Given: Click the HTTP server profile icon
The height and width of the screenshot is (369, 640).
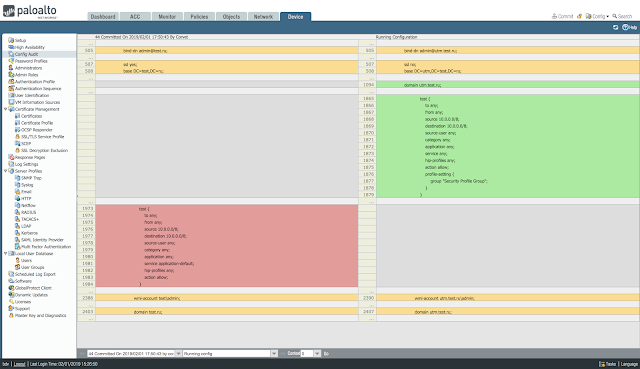Looking at the screenshot, I should click(x=17, y=198).
